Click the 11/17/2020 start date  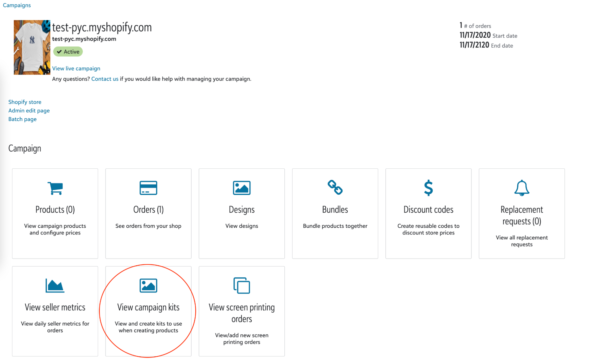(x=475, y=35)
